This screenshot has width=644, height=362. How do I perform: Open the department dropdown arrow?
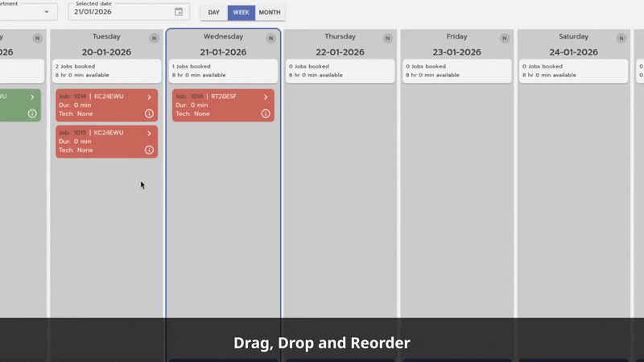coord(47,12)
